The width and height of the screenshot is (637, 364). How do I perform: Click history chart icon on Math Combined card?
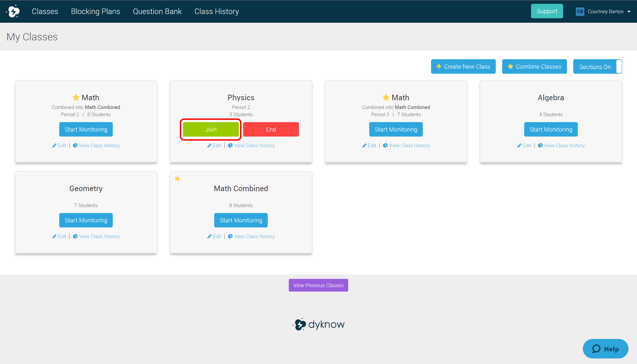coord(230,236)
